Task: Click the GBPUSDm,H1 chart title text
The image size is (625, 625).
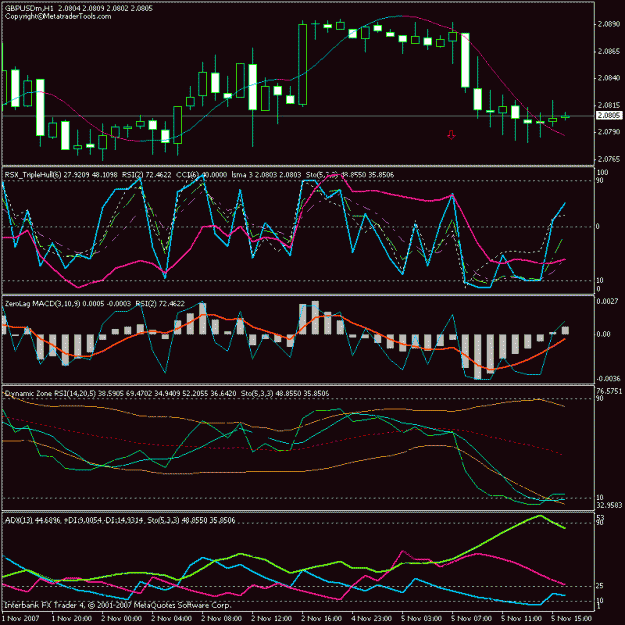Action: click(x=29, y=8)
